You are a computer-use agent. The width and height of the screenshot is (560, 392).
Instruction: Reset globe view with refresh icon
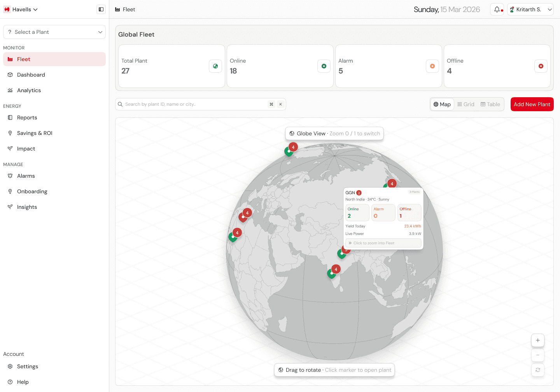[x=538, y=370]
